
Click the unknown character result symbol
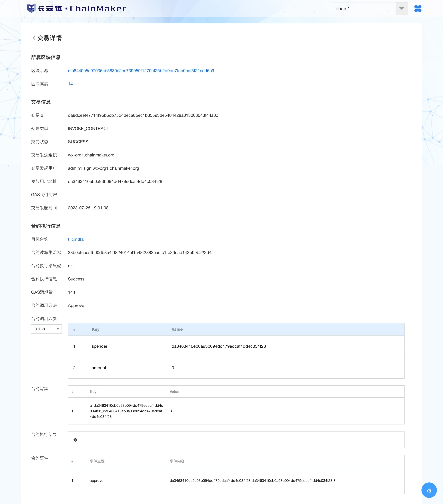coord(75,440)
